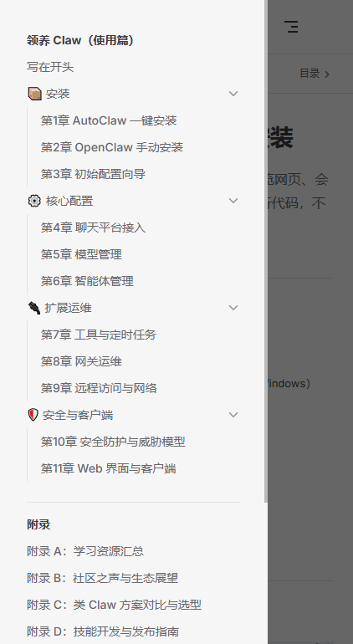Screen dimensions: 353x644
Task: Open 第6章 智能体管理 chapter
Action: pos(87,281)
